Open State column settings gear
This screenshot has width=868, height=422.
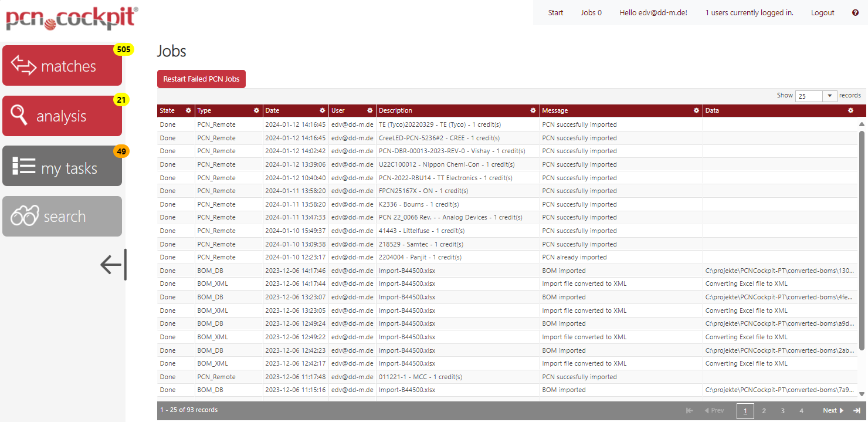[188, 110]
